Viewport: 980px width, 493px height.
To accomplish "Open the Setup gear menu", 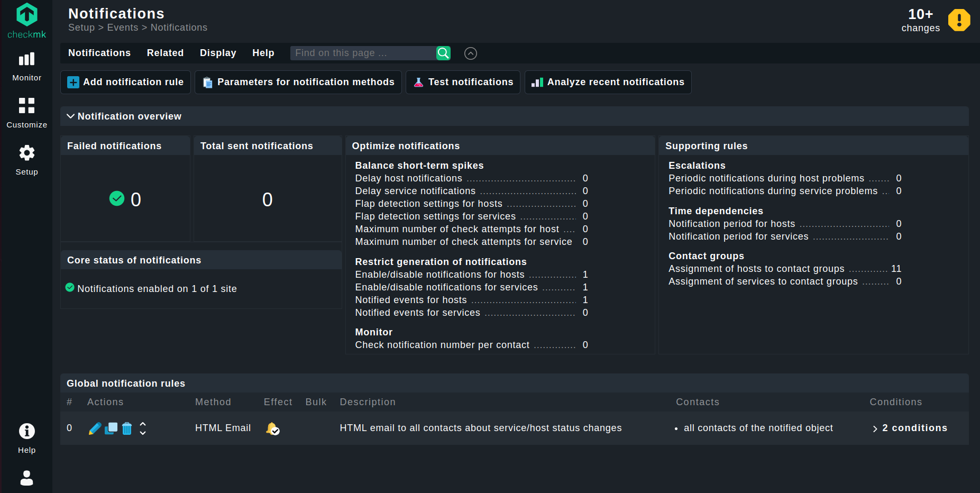I will tap(26, 160).
